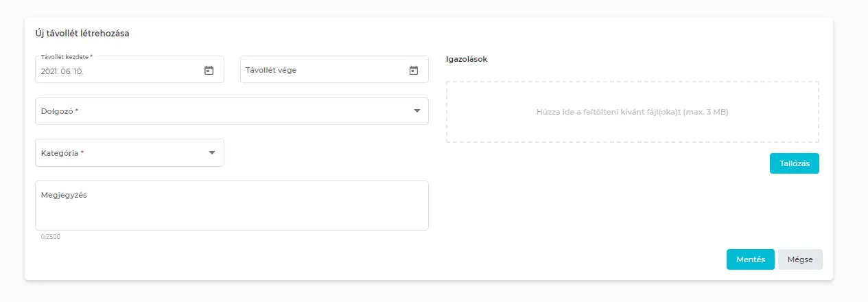Cancel the form with Mégse
The image size is (868, 302).
pyautogui.click(x=800, y=259)
